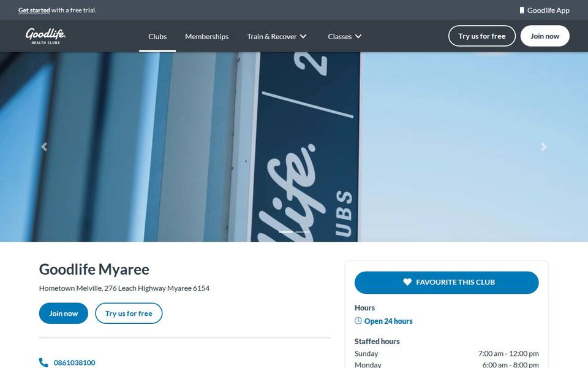Click the clock icon next to Open 24 hours
The height and width of the screenshot is (368, 588).
coord(358,321)
